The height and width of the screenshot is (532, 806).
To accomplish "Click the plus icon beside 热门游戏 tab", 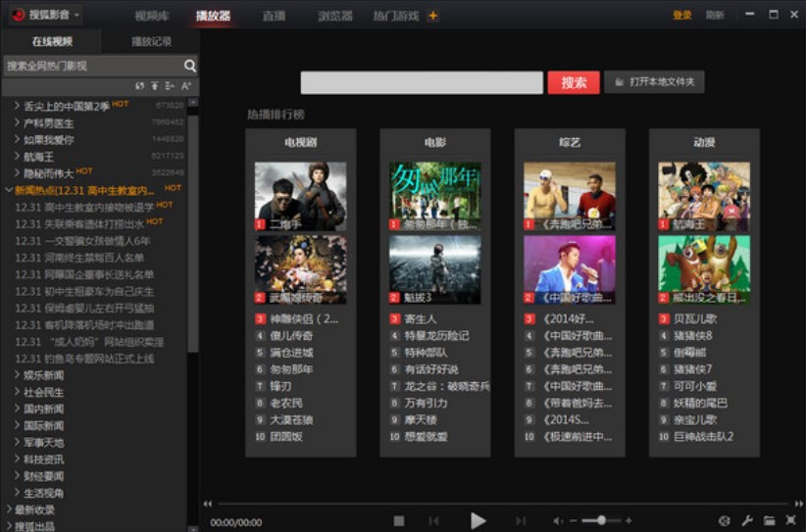I will pyautogui.click(x=433, y=16).
